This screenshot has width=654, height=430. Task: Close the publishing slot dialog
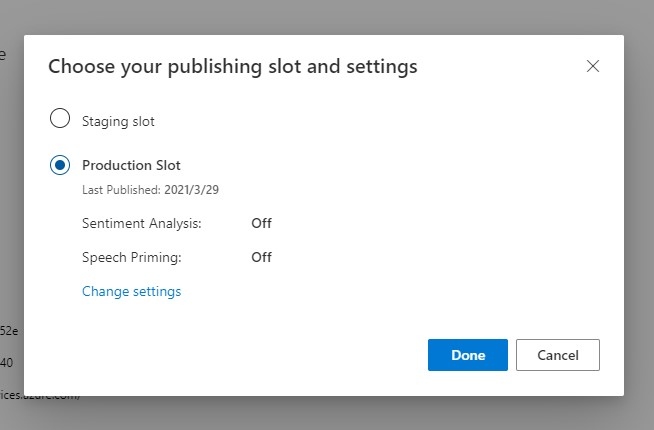tap(593, 66)
